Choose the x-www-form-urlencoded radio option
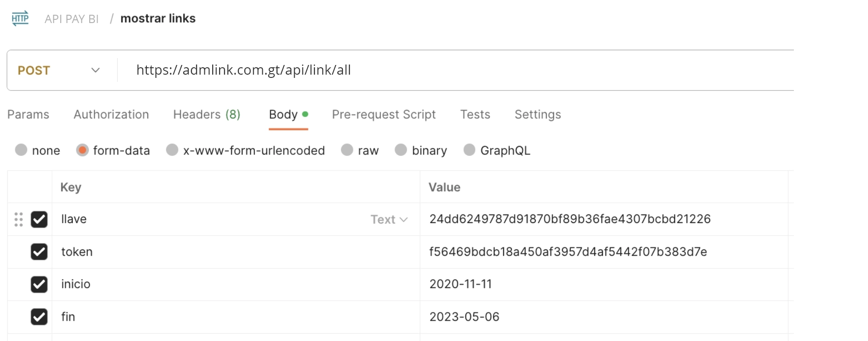868x341 pixels. coord(172,150)
